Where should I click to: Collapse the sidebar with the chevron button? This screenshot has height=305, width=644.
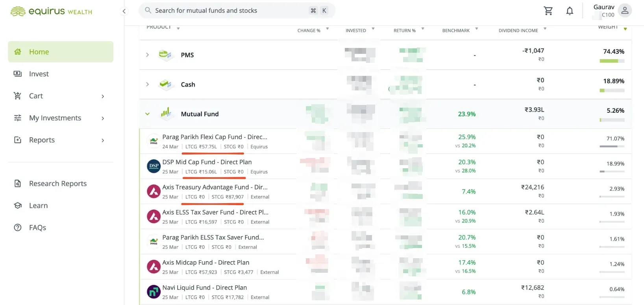124,11
